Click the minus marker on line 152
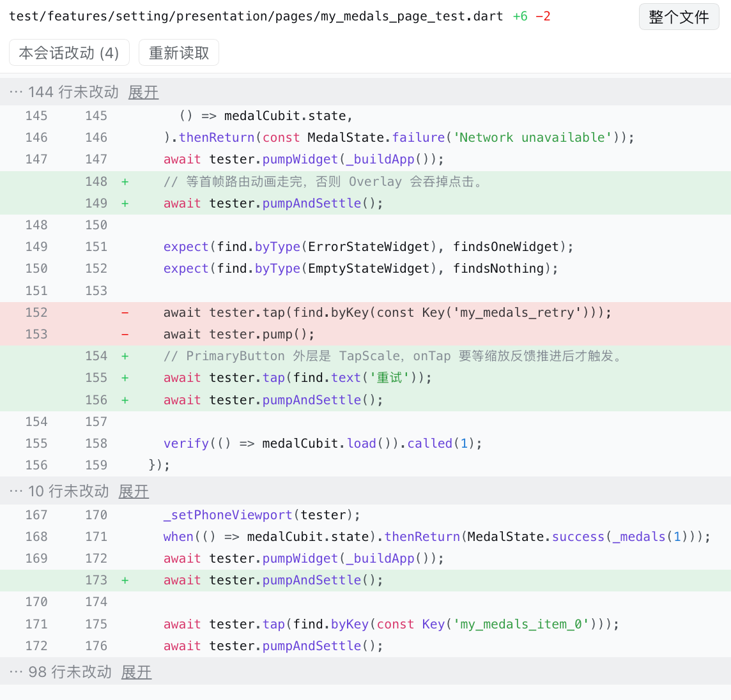The height and width of the screenshot is (700, 731). pyautogui.click(x=125, y=312)
